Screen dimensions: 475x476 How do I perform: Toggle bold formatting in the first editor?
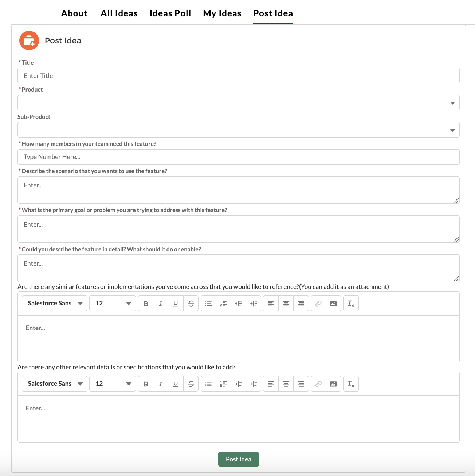(x=145, y=303)
